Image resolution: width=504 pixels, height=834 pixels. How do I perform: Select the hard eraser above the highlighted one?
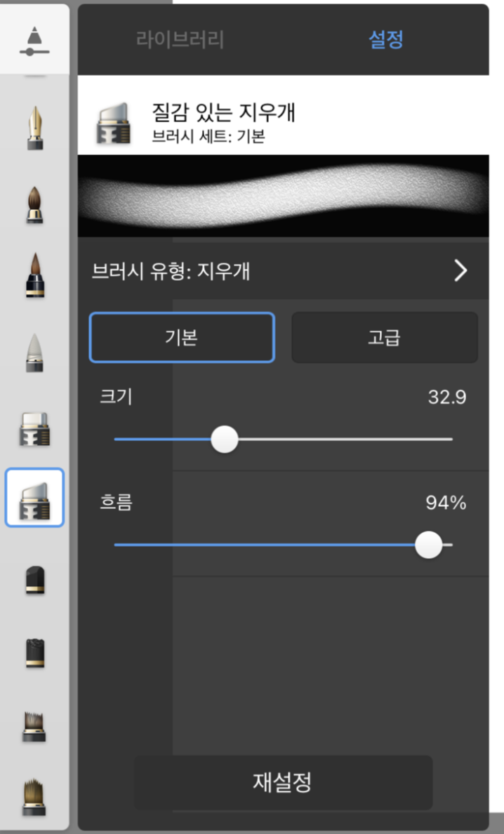click(x=35, y=429)
